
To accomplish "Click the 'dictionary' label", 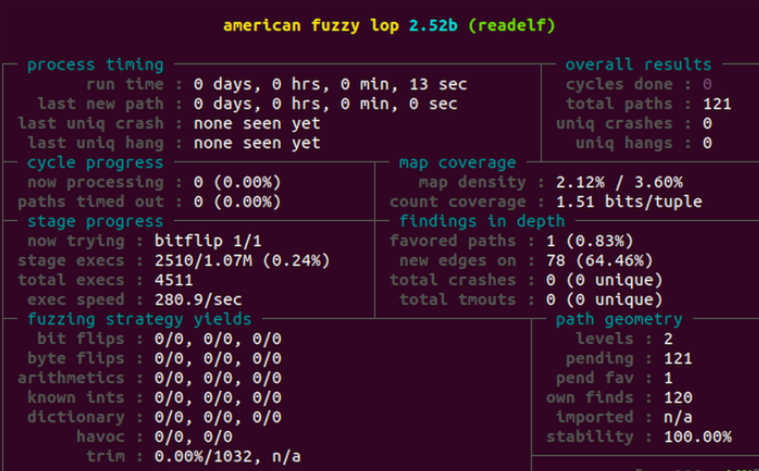I will click(x=76, y=417).
